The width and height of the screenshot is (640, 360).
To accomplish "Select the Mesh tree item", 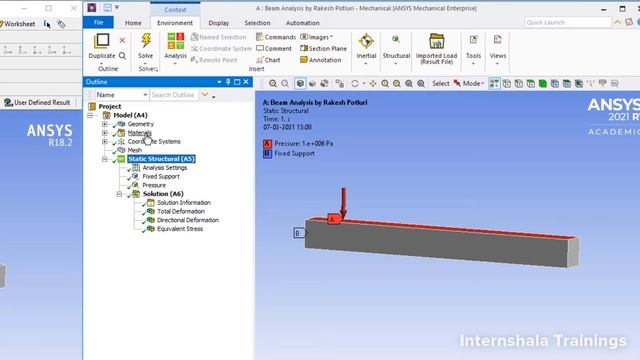I will pyautogui.click(x=135, y=150).
